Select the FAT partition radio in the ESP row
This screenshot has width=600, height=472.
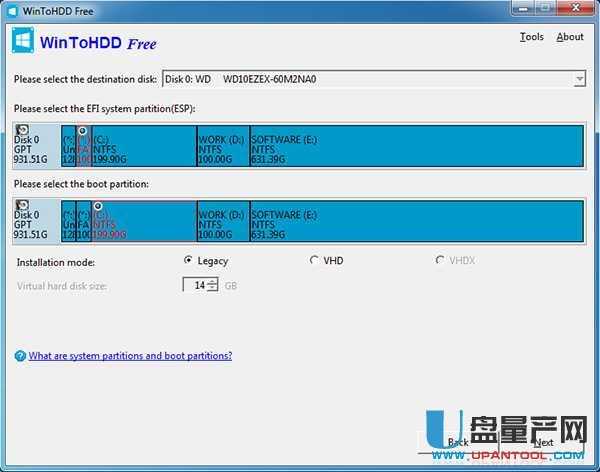[x=82, y=131]
